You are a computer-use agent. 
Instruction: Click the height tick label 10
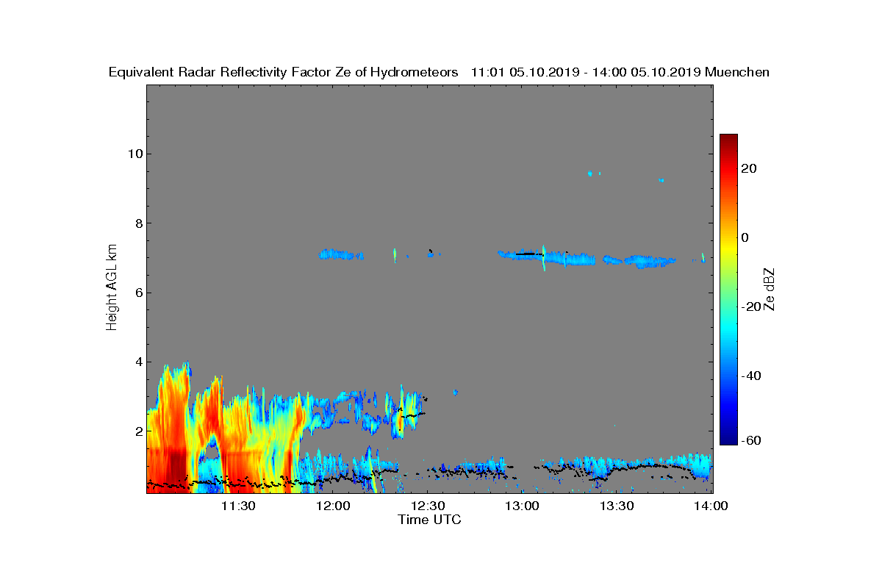135,154
